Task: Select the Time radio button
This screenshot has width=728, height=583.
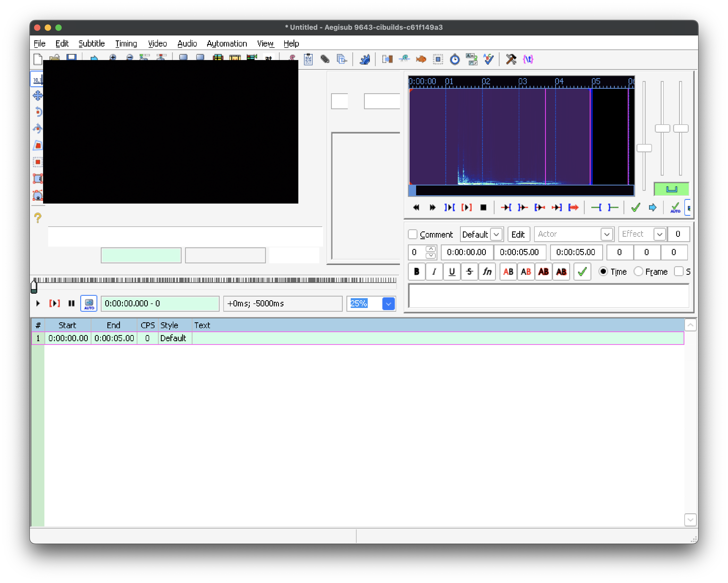Action: point(603,272)
